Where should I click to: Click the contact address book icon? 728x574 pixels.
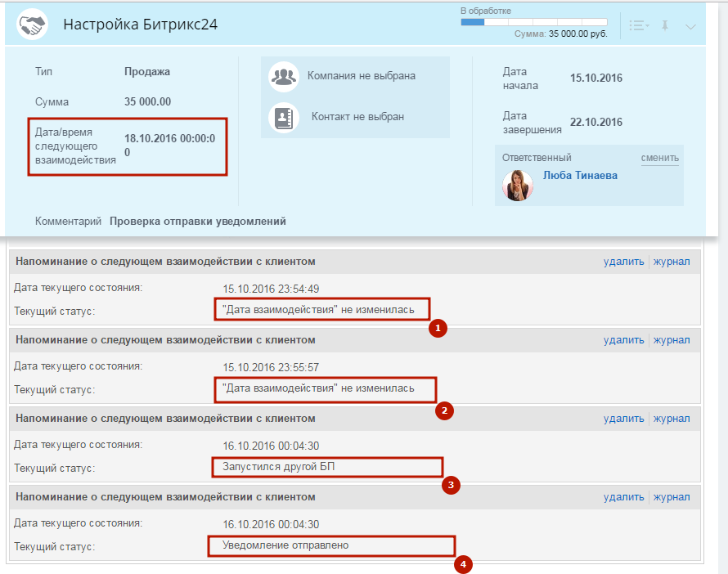284,118
